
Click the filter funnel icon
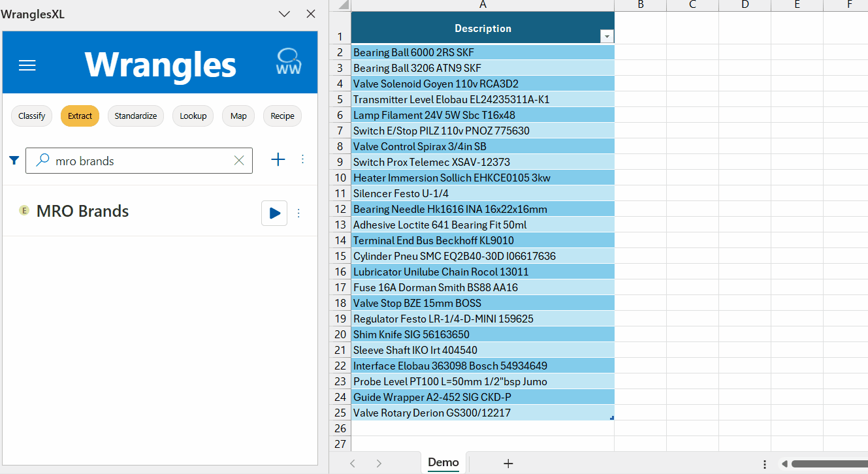(14, 160)
